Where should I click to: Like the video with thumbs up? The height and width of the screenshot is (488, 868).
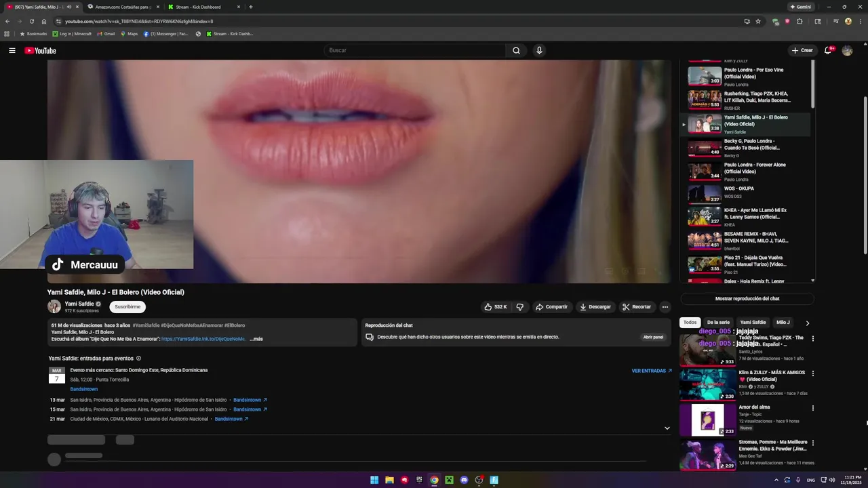[x=496, y=307]
